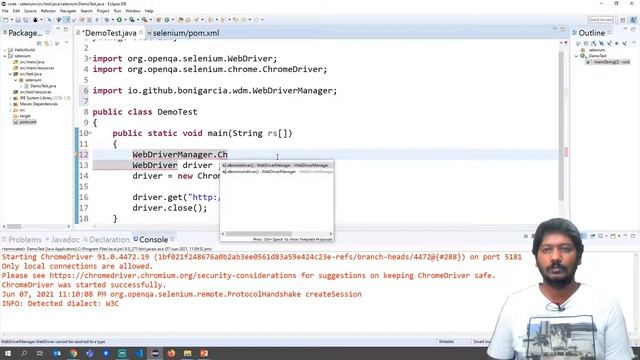Viewport: 640px width, 360px height.
Task: Click Package Explorer horizontal scrollbar
Action: coord(14,227)
